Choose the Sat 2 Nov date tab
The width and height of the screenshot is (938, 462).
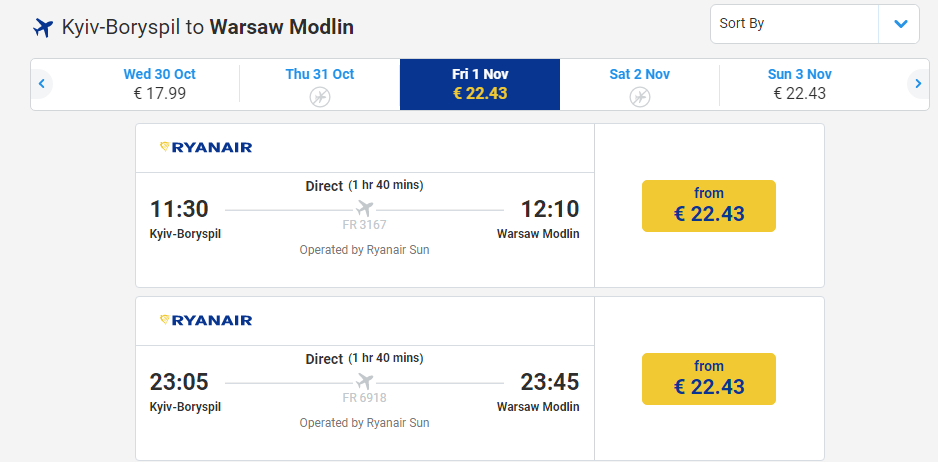click(639, 84)
